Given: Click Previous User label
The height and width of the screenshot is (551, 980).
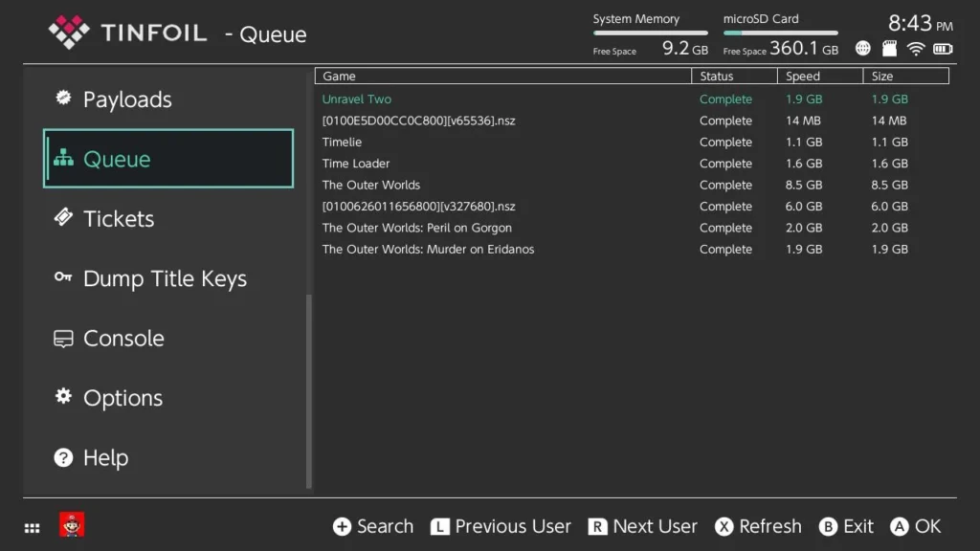Looking at the screenshot, I should pyautogui.click(x=513, y=527).
